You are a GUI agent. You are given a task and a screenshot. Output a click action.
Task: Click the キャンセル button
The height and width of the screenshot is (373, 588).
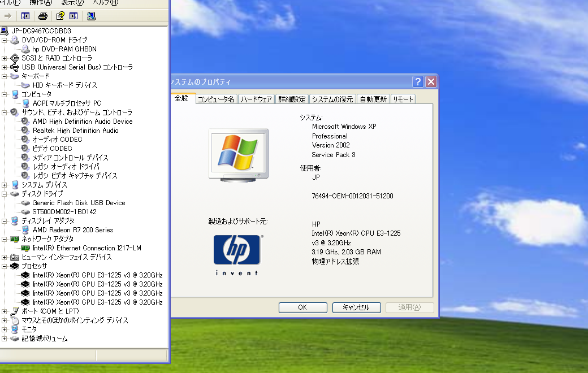click(x=356, y=307)
